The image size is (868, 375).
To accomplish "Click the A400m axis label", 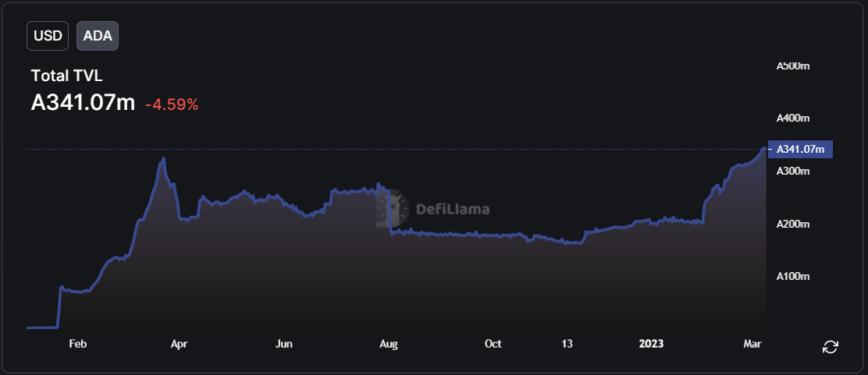I will pos(793,119).
